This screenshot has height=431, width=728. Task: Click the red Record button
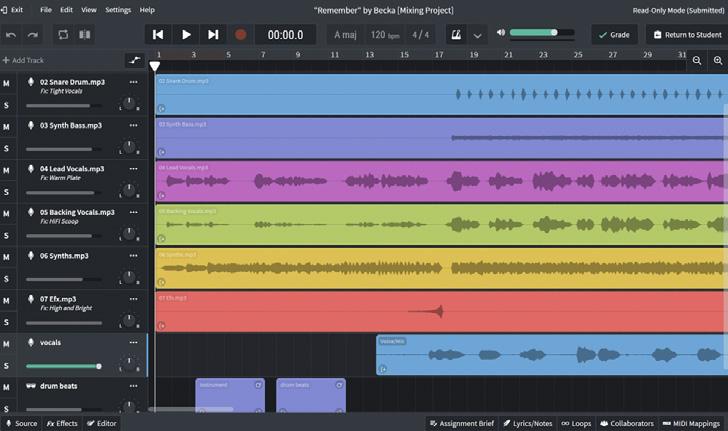tap(240, 34)
